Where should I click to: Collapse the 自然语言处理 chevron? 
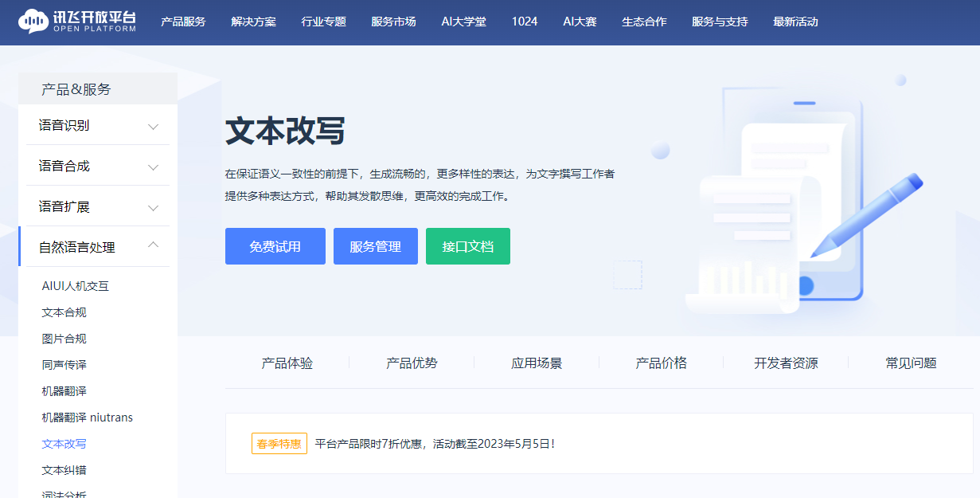[x=154, y=245]
